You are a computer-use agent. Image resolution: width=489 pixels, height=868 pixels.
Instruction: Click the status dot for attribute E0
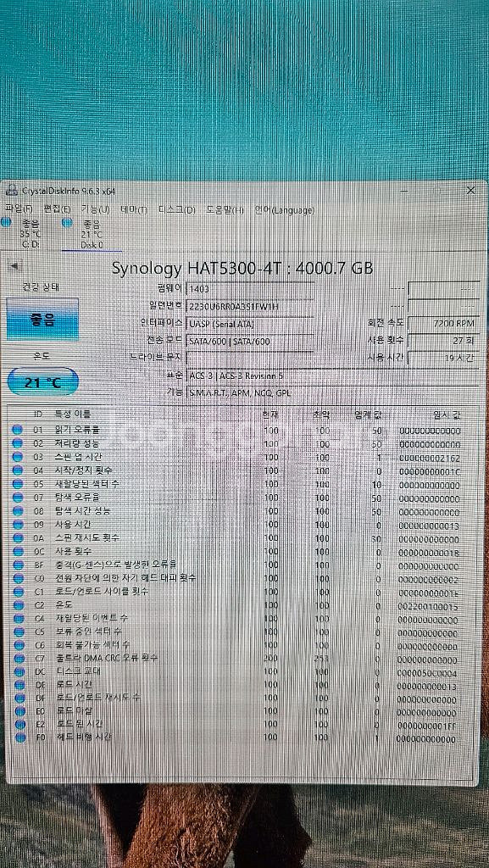[20, 711]
